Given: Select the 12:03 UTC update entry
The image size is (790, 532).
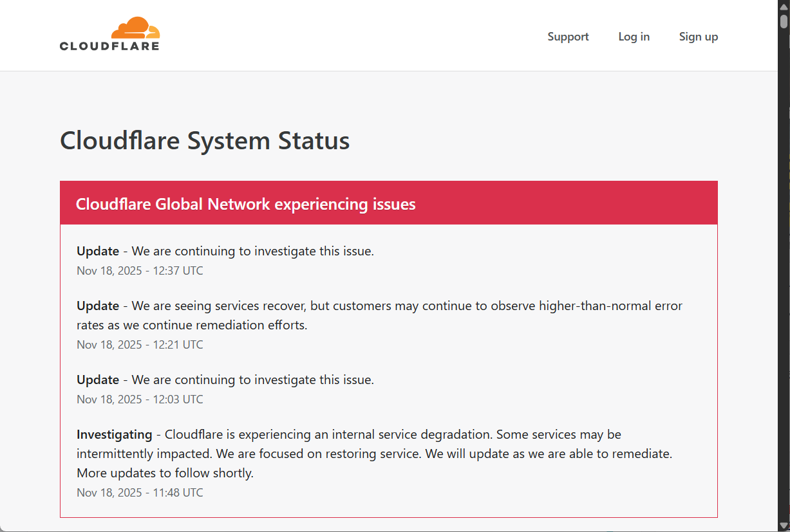Looking at the screenshot, I should pyautogui.click(x=140, y=399).
